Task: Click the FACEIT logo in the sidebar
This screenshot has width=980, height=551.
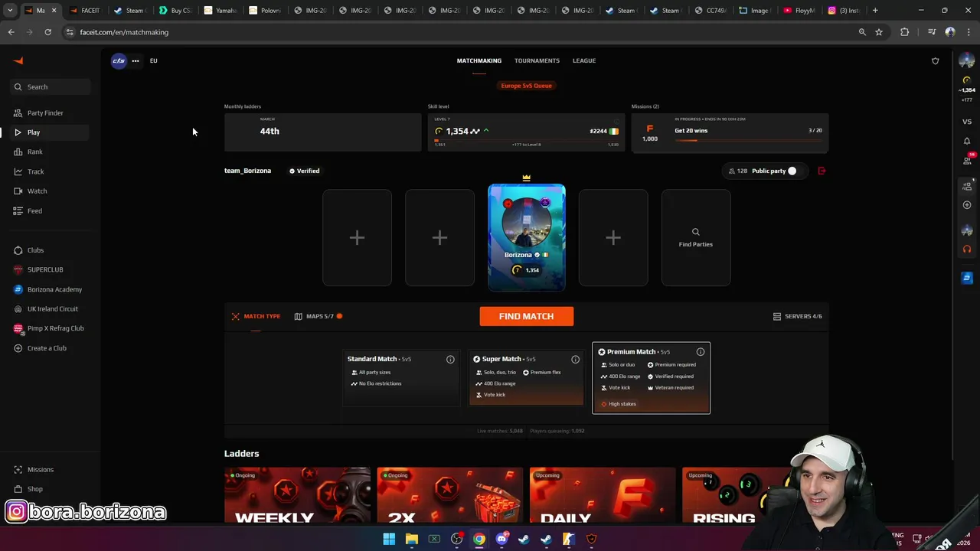Action: (18, 60)
